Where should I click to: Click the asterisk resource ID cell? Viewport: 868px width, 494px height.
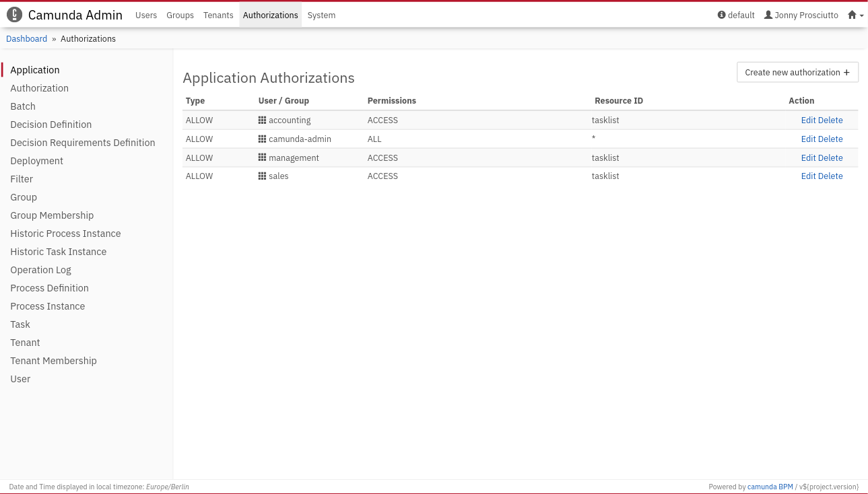click(593, 139)
